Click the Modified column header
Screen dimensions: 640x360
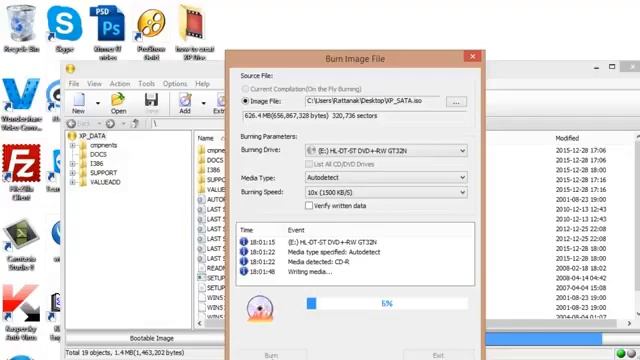coord(567,138)
